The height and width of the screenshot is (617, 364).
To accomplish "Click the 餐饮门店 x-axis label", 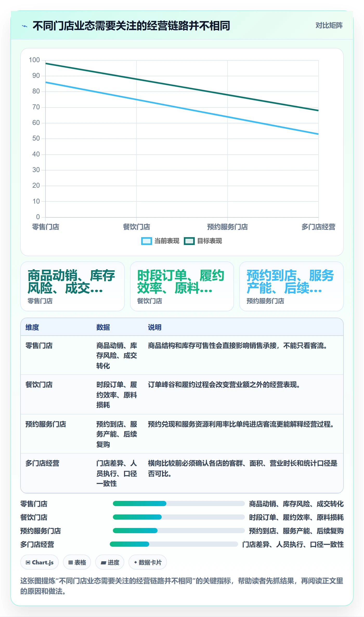I will click(136, 227).
